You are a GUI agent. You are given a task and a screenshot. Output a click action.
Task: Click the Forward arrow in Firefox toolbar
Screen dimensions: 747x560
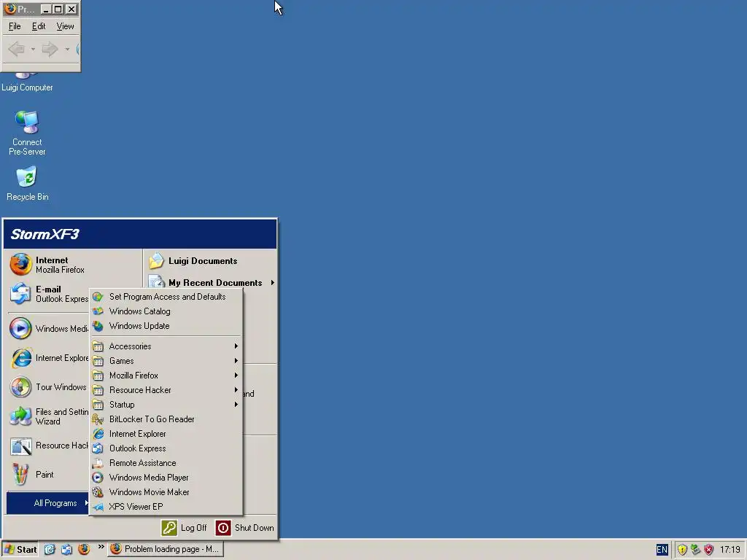tap(50, 49)
